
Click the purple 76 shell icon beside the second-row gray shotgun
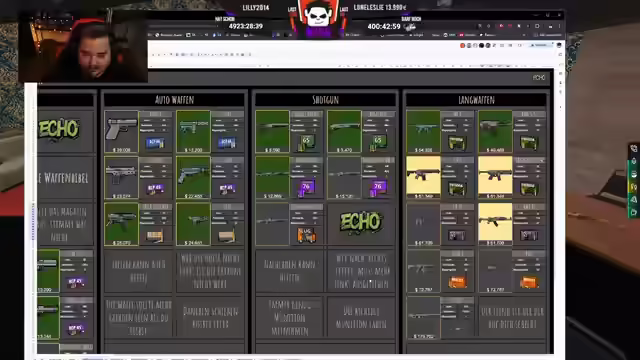pos(378,189)
